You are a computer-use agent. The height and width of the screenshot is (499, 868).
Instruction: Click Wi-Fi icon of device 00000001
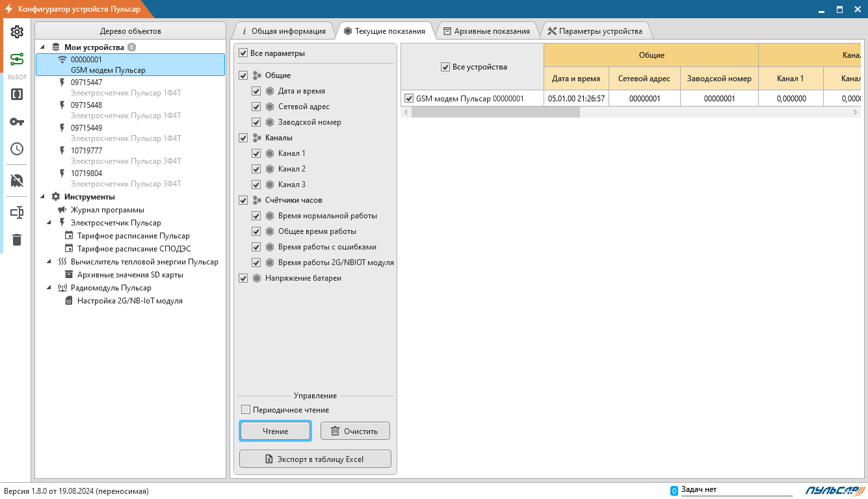[62, 59]
